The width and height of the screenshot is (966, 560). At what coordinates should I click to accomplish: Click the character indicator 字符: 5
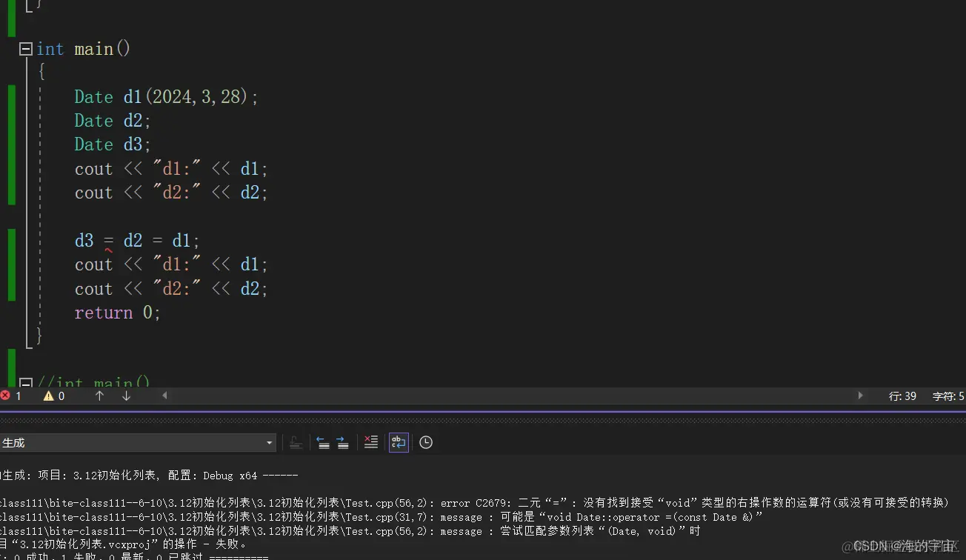click(x=948, y=396)
